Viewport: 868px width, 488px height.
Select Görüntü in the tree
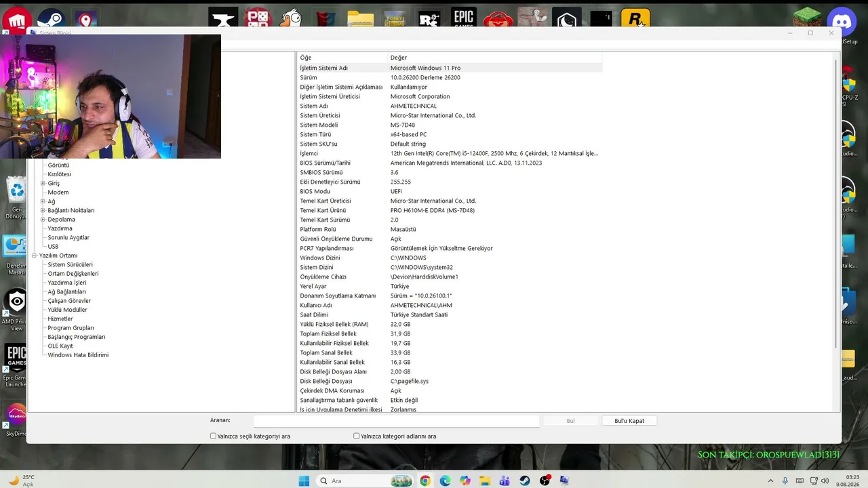tap(58, 165)
